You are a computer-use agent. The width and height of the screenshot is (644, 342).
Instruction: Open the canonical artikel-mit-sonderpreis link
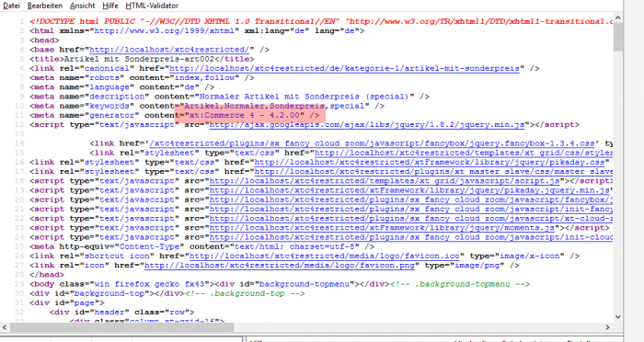344,69
